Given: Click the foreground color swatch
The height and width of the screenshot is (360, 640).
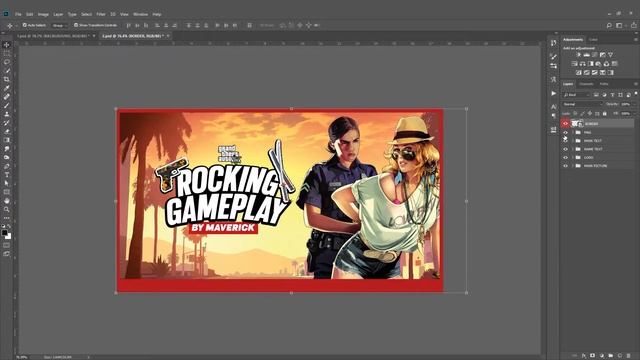Looking at the screenshot, I should (x=4, y=233).
